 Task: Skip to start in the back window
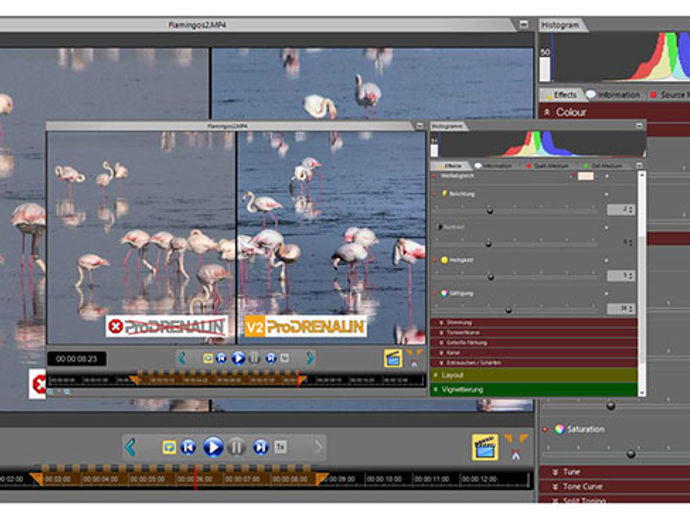click(x=188, y=448)
